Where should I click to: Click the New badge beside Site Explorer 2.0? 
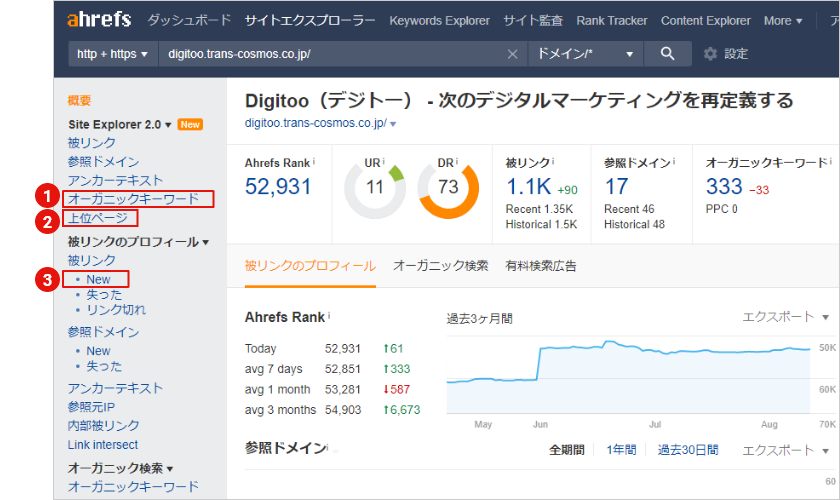[x=190, y=124]
